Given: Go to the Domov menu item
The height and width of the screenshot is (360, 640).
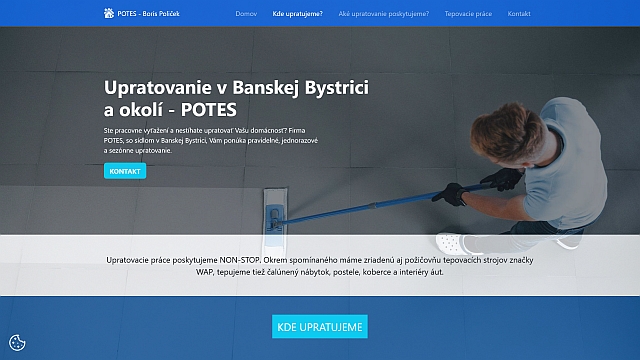Looking at the screenshot, I should click(246, 14).
